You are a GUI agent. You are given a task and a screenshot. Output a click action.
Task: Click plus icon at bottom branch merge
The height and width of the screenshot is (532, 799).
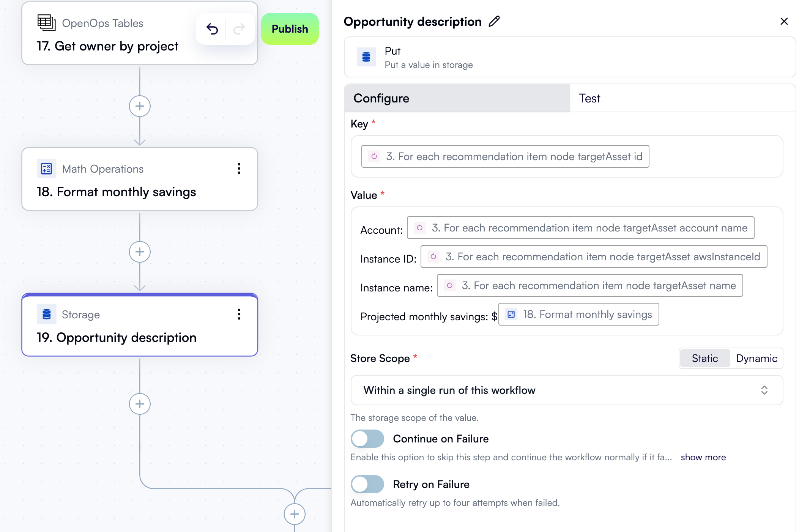[295, 514]
